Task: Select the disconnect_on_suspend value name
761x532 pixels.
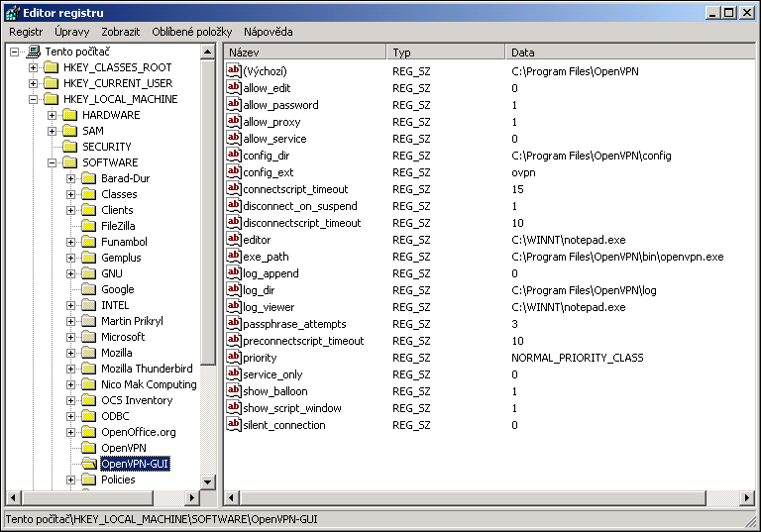Action: click(x=300, y=206)
